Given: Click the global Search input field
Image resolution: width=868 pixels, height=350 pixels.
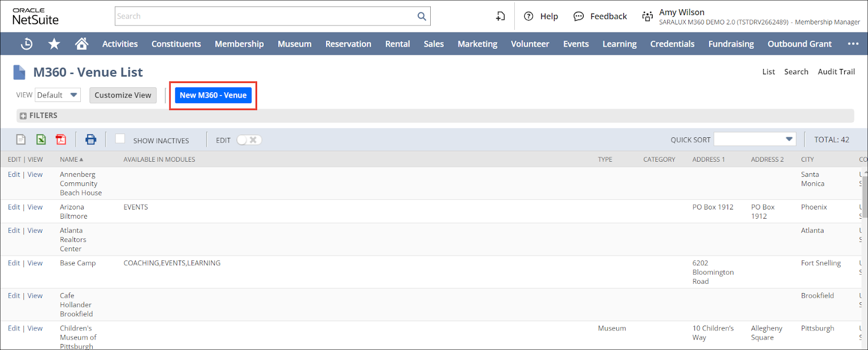Looking at the screenshot, I should [266, 16].
